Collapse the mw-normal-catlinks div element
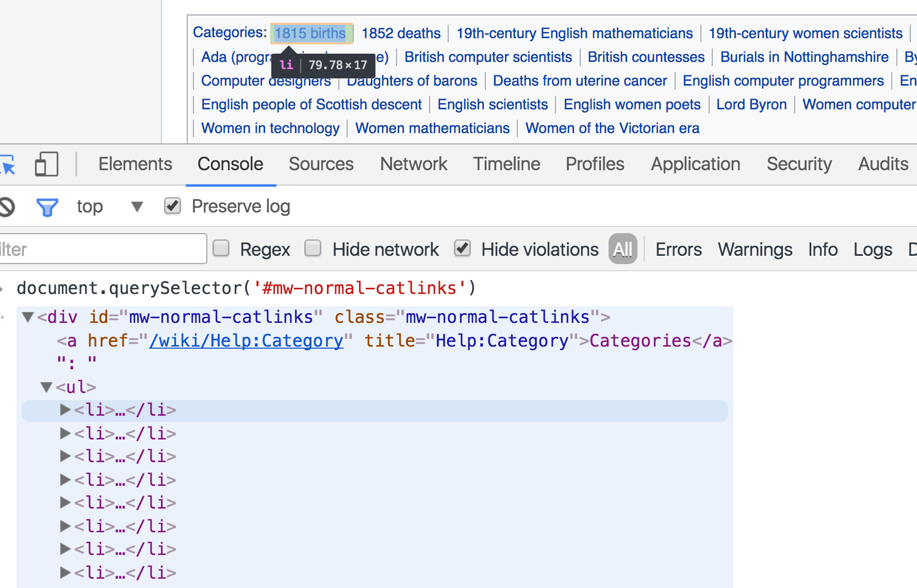The width and height of the screenshot is (917, 588). tap(27, 317)
